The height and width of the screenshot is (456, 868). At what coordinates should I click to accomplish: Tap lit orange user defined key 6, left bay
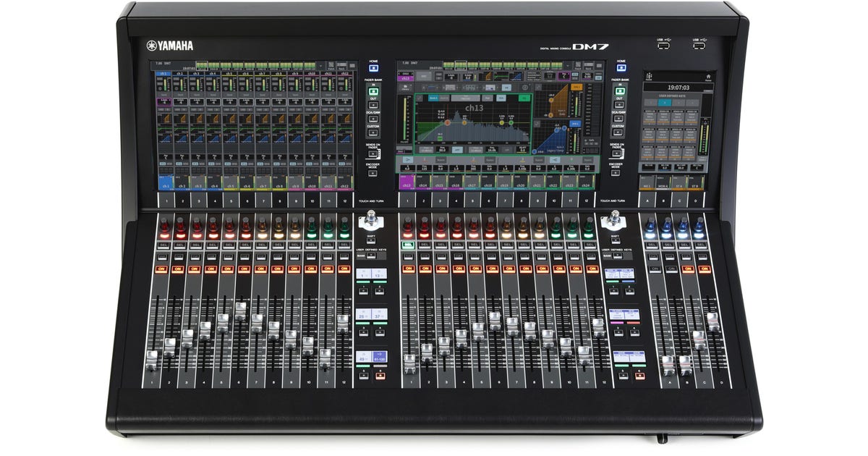click(380, 376)
